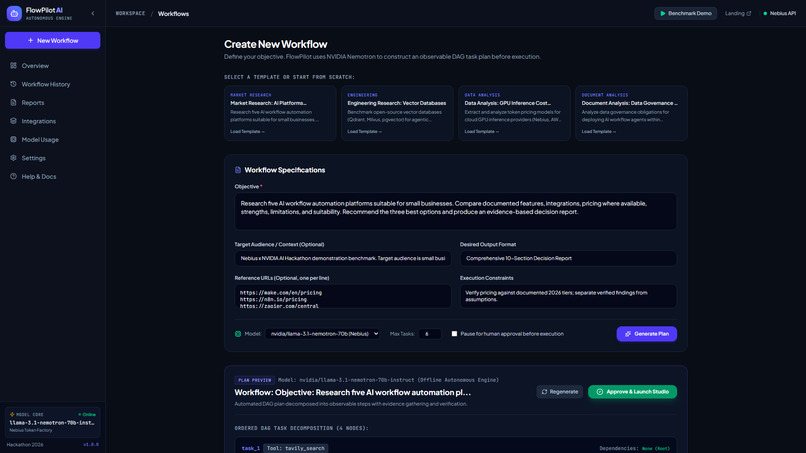Click the Approve check-circle icon
806x453 pixels.
(599, 392)
